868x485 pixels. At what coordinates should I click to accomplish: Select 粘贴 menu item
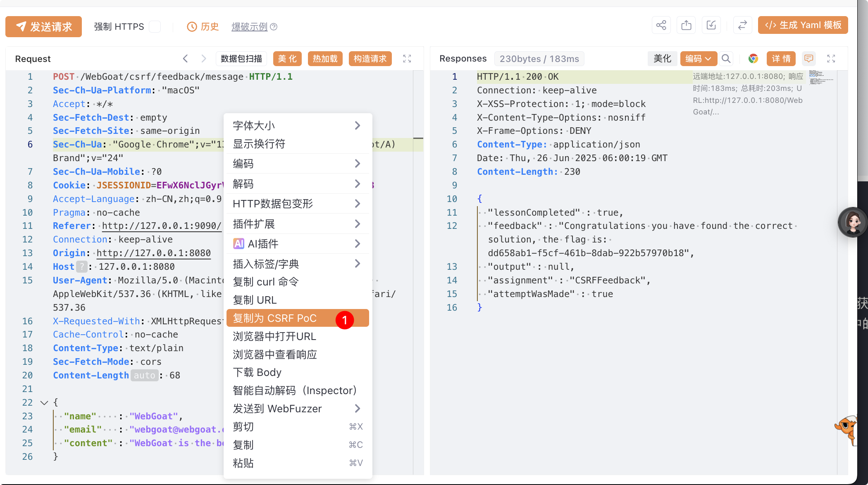point(298,463)
